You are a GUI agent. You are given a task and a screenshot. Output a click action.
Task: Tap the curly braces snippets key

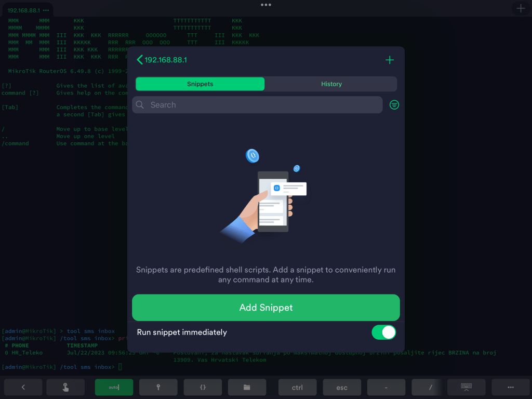coord(203,387)
